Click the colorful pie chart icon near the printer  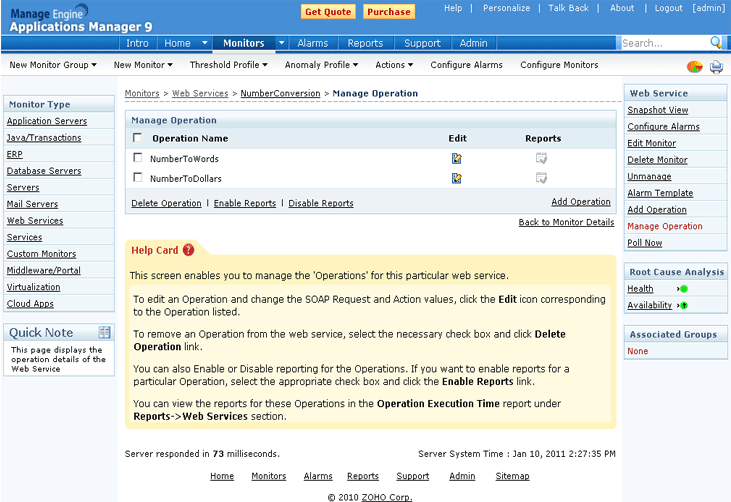695,67
